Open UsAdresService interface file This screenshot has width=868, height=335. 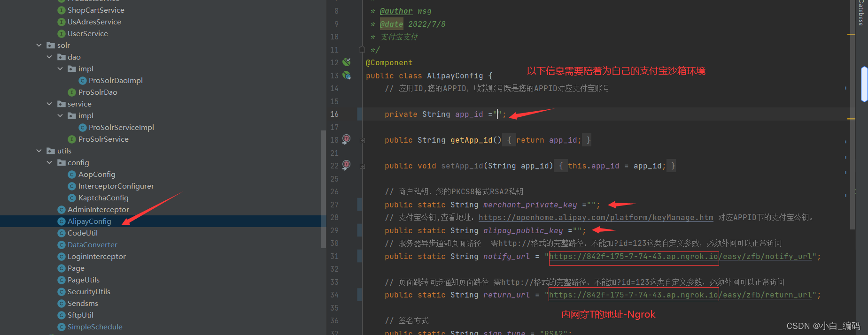(x=94, y=22)
